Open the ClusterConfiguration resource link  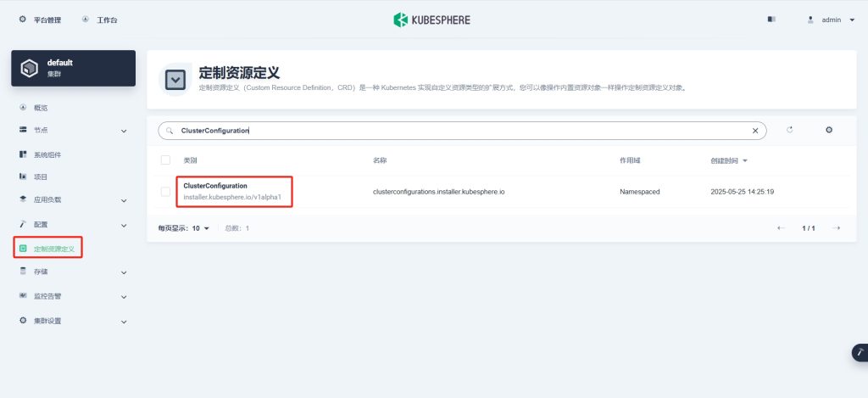[215, 186]
